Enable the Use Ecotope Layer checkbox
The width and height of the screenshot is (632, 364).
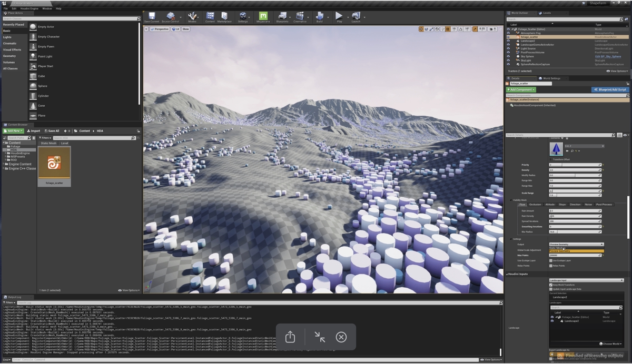[x=551, y=260]
